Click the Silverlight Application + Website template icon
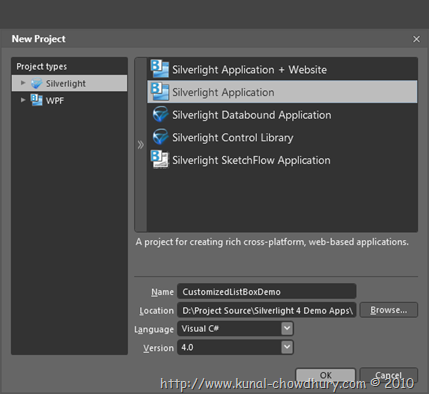The width and height of the screenshot is (429, 394). [160, 69]
